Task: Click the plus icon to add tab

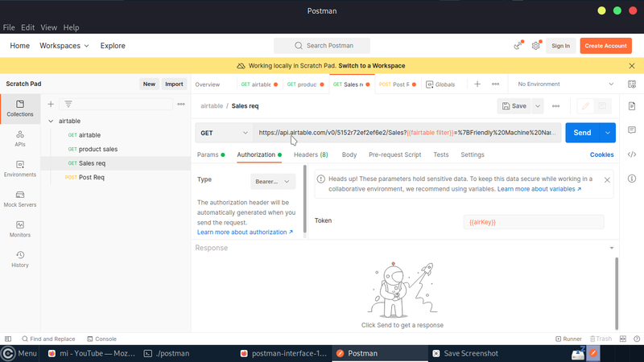Action: pyautogui.click(x=477, y=84)
